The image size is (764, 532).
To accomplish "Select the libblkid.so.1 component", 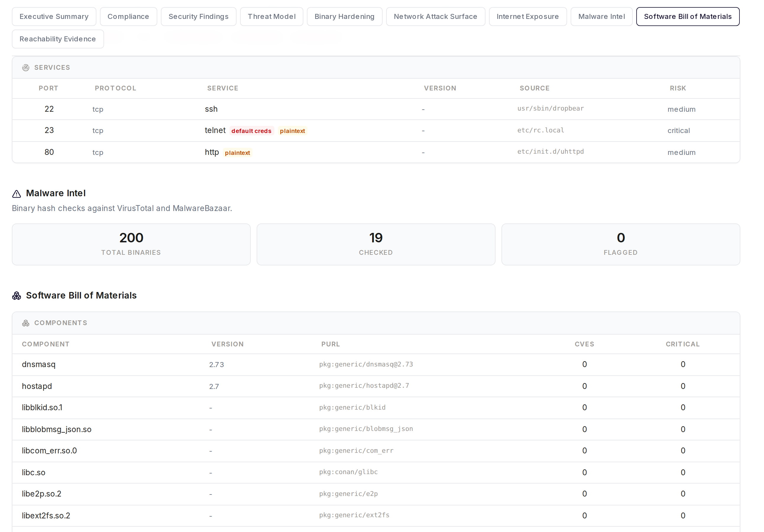I will coord(42,408).
